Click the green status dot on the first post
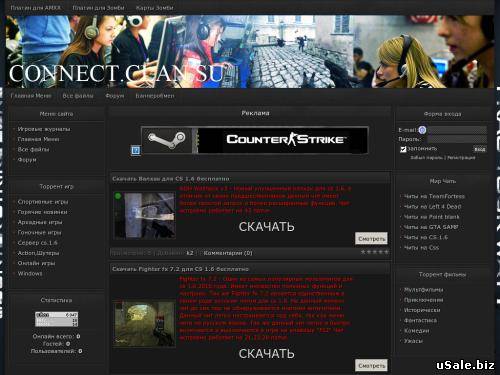This screenshot has width=500, height=375. click(118, 196)
